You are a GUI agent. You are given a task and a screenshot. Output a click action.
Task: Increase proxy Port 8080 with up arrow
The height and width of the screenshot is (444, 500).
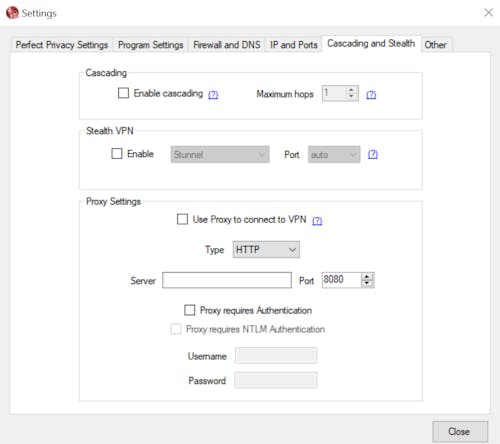pyautogui.click(x=367, y=277)
